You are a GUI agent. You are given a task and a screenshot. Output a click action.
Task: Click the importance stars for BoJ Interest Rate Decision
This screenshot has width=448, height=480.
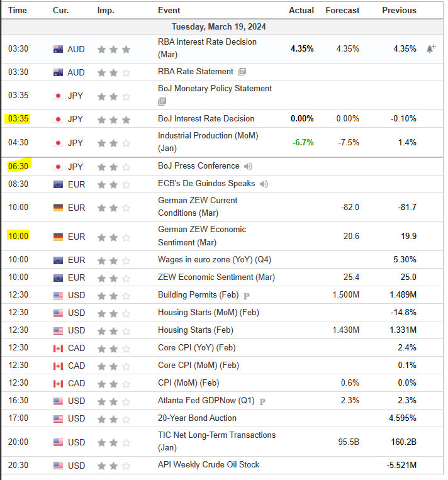(113, 119)
